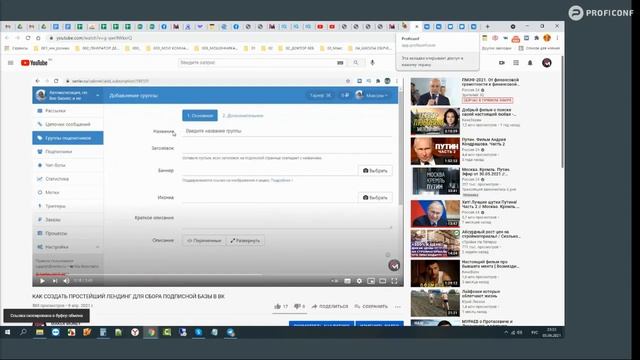The image size is (640, 360).
Task: Open the Москва. Кремль. Путин video thumbnail
Action: pos(435,181)
